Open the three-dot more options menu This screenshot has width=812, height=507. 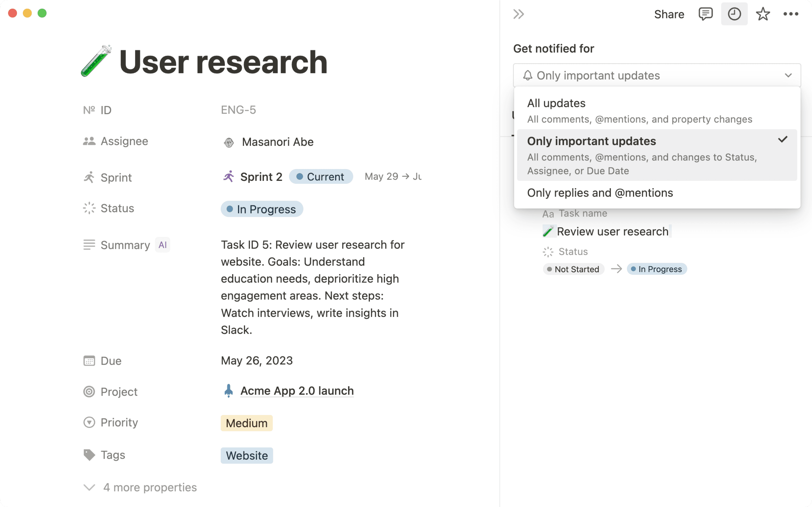(x=790, y=14)
